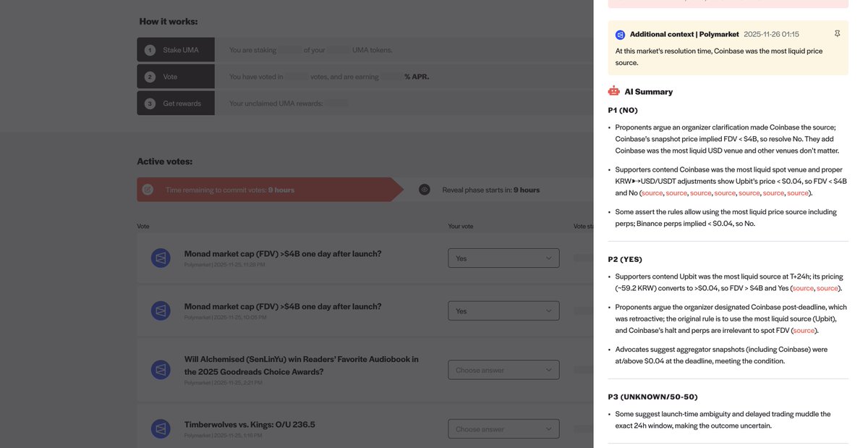Click Polymarket icon of the 10:05 PM Monad vote

pyautogui.click(x=161, y=310)
